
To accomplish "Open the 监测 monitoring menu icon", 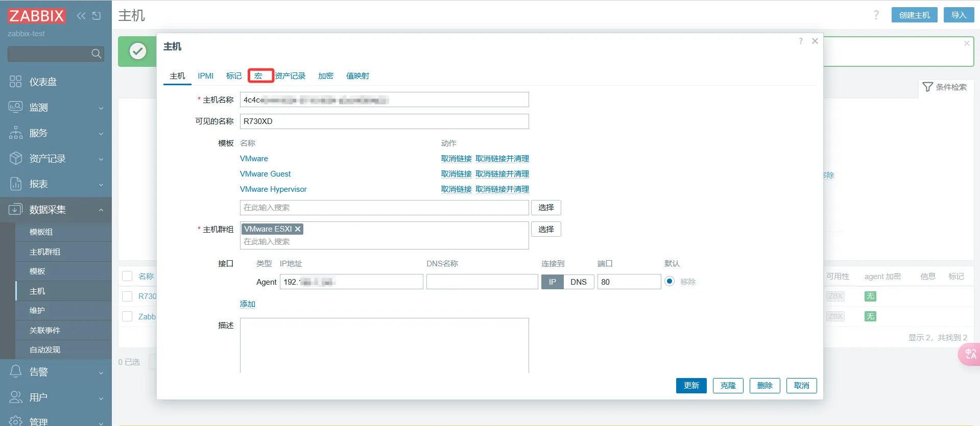I will tap(16, 107).
